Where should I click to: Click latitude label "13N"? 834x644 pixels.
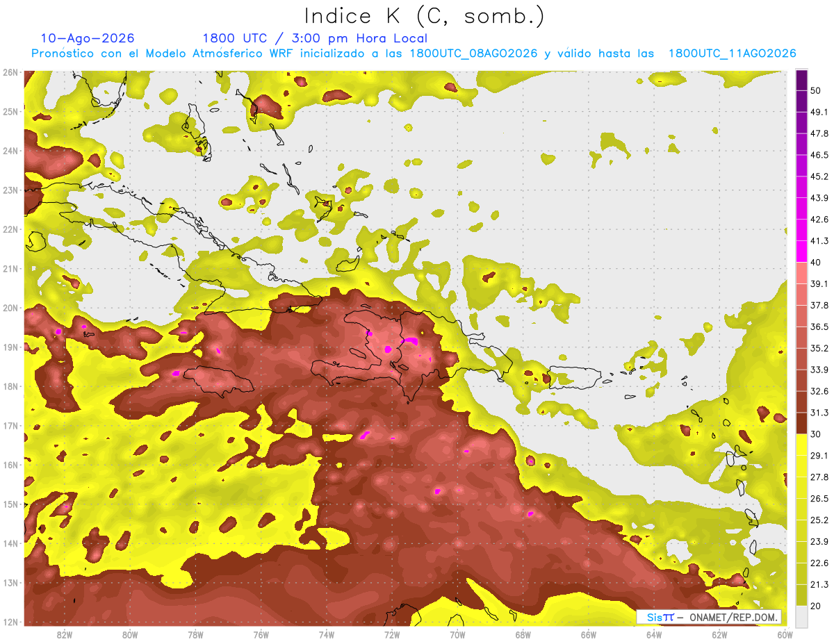10,583
